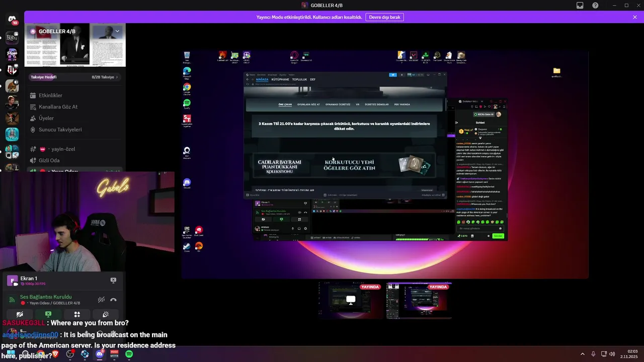Open the soundboard button
The image size is (644, 362).
click(106, 314)
